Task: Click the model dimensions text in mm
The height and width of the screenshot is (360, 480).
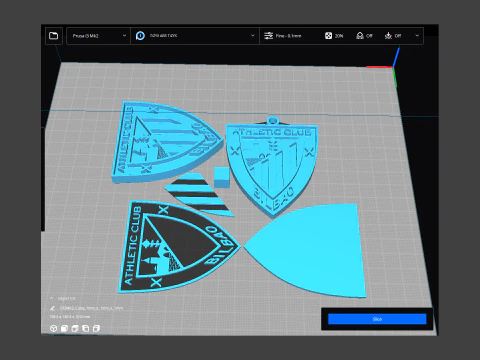Action: click(x=70, y=317)
